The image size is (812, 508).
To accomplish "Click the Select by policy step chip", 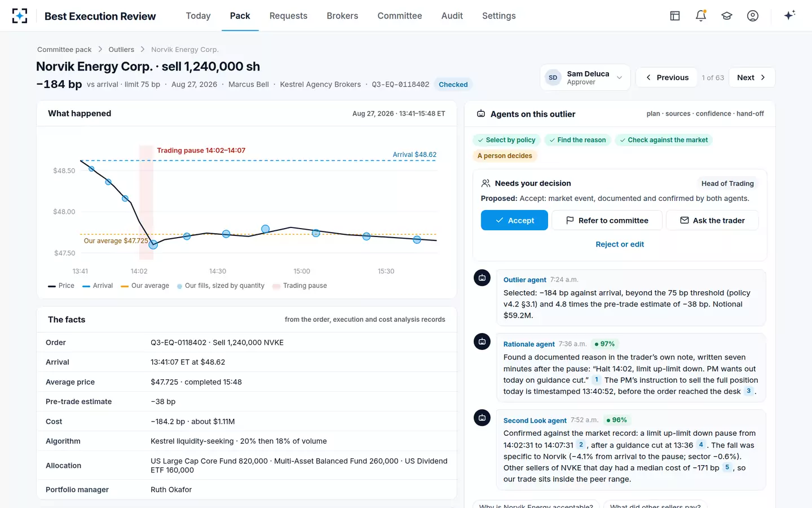I will click(x=506, y=140).
